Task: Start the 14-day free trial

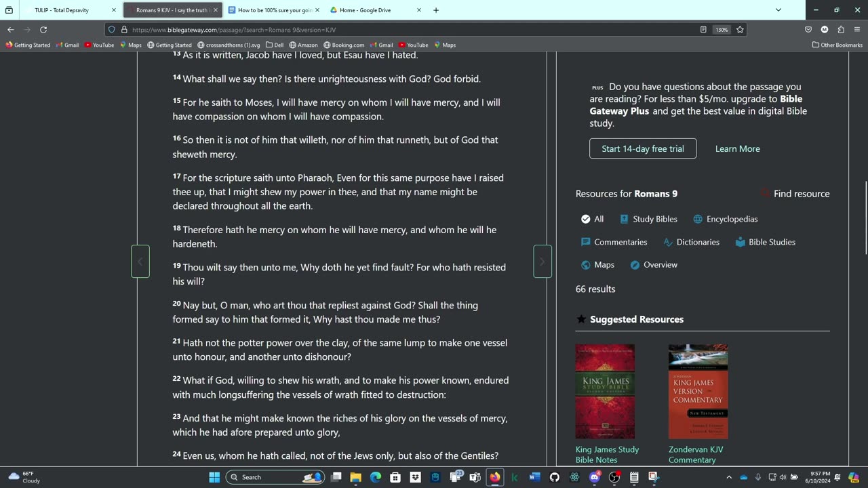Action: point(643,148)
